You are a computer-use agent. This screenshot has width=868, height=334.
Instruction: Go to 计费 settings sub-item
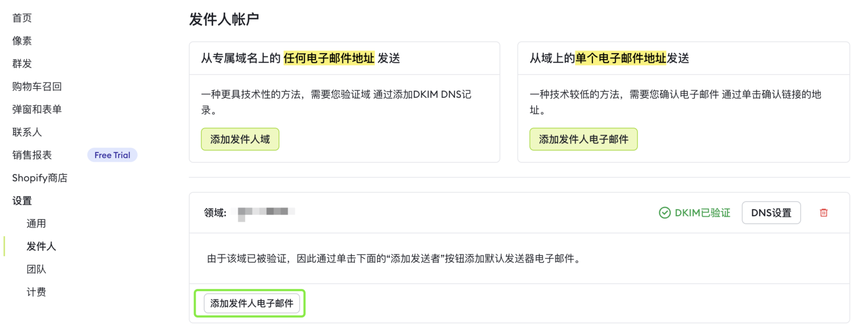[36, 292]
